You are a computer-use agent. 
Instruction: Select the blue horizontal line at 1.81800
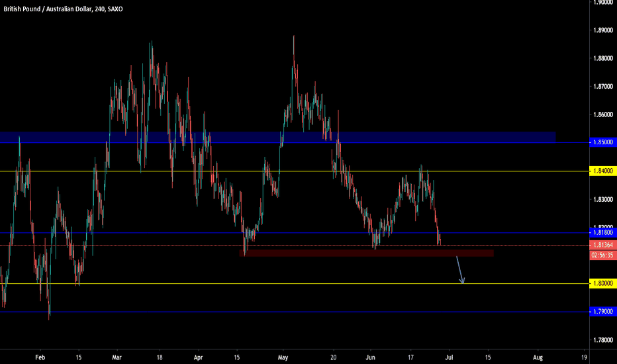tap(295, 232)
